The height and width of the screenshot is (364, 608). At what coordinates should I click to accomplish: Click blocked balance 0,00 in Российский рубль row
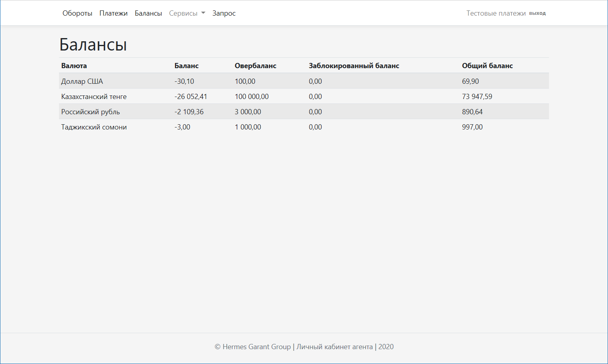click(315, 112)
